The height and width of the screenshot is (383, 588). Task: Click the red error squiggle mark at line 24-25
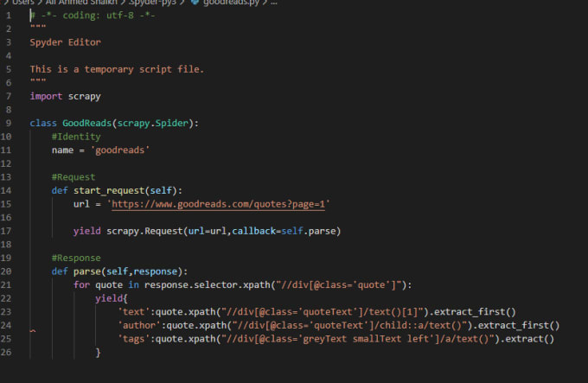(x=33, y=330)
